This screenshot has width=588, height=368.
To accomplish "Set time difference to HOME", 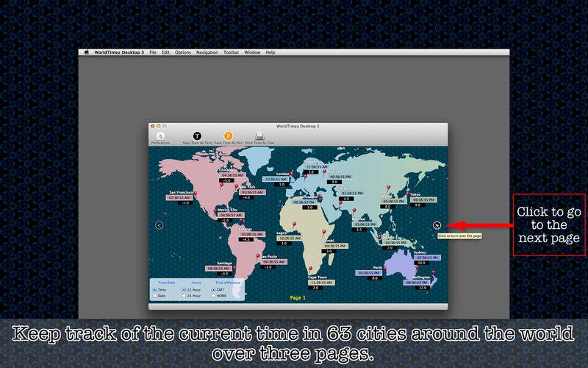I will pyautogui.click(x=213, y=296).
